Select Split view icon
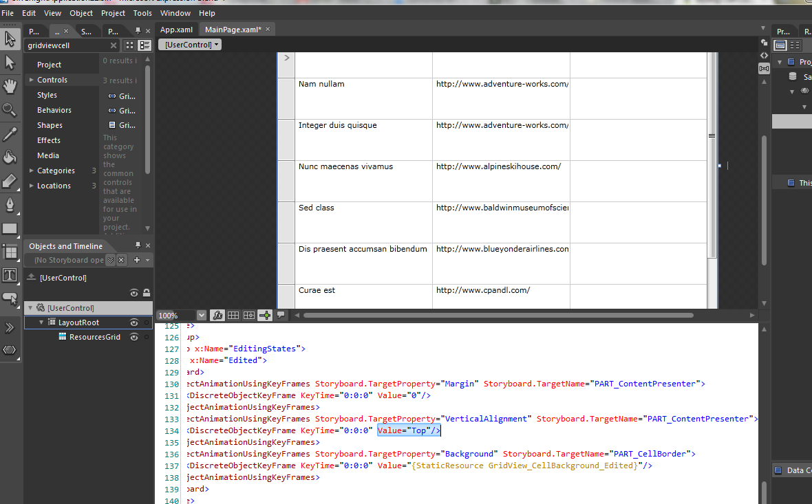The height and width of the screenshot is (504, 812). click(764, 68)
